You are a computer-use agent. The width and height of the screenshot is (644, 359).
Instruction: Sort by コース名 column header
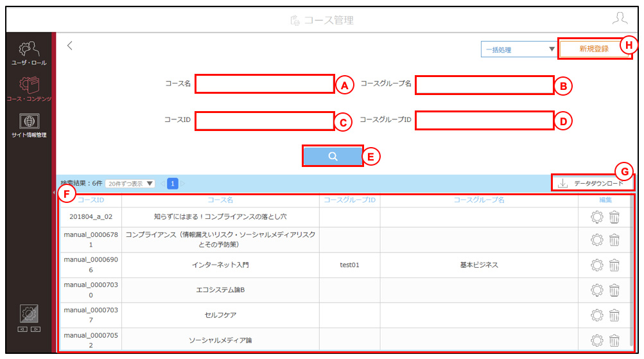pos(220,200)
